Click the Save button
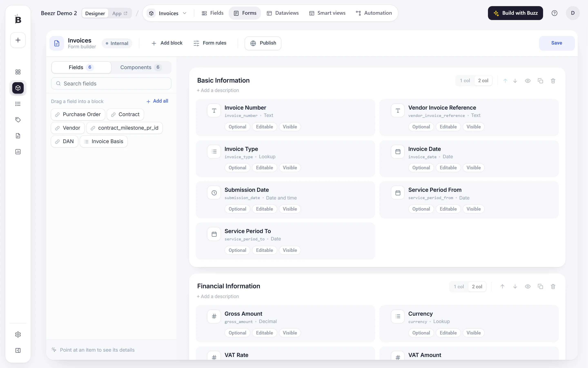588x368 pixels. pyautogui.click(x=557, y=43)
